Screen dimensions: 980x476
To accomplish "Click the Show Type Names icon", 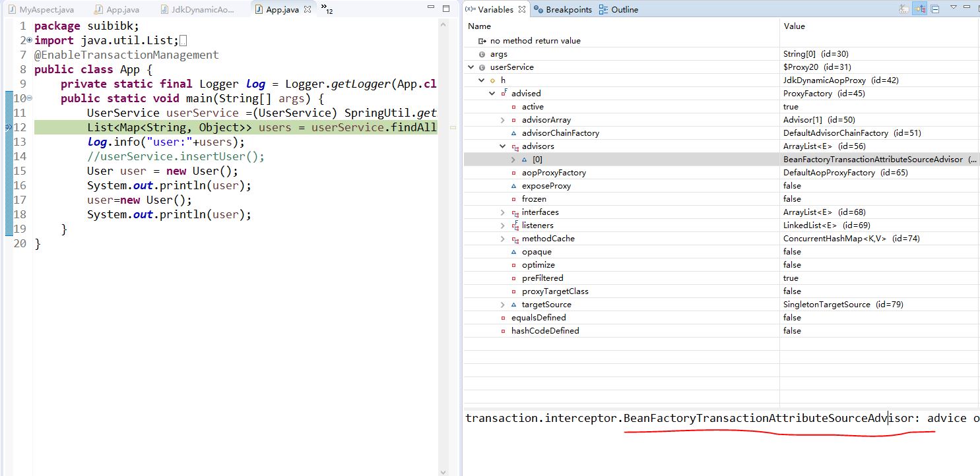I will [903, 9].
